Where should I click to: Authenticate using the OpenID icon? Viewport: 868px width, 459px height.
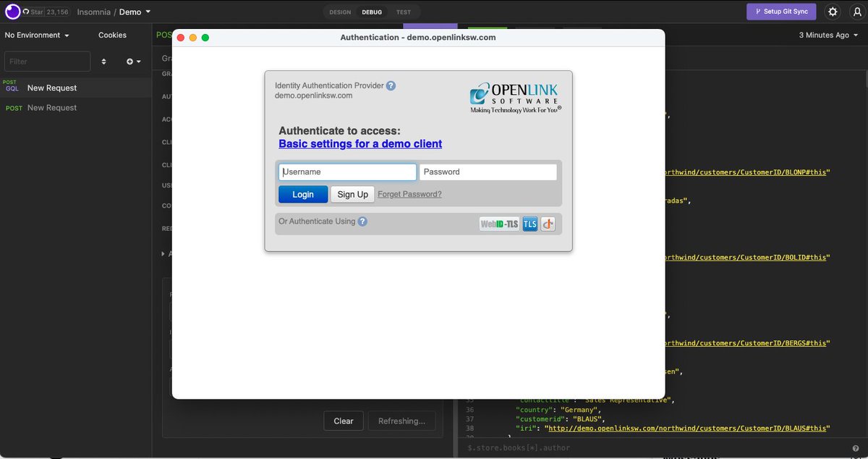click(548, 224)
